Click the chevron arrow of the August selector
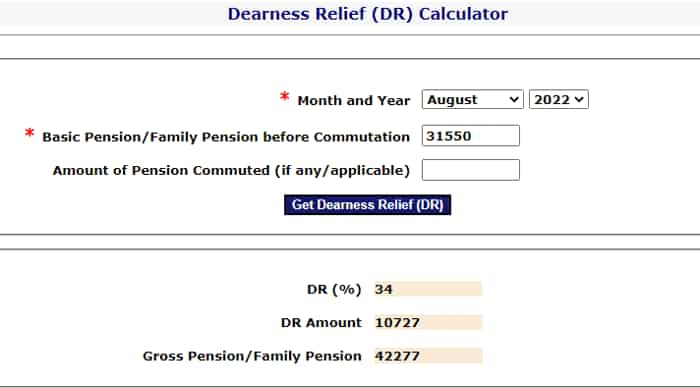The image size is (700, 388). click(514, 100)
